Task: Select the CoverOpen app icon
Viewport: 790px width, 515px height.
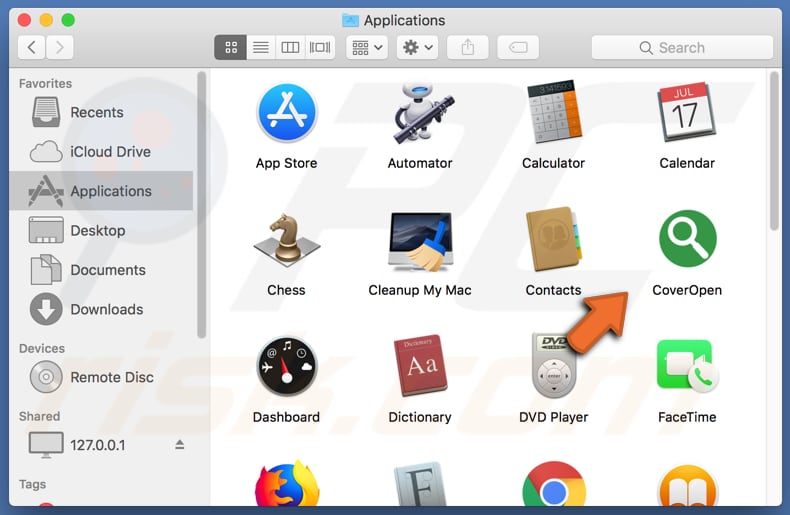Action: 687,238
